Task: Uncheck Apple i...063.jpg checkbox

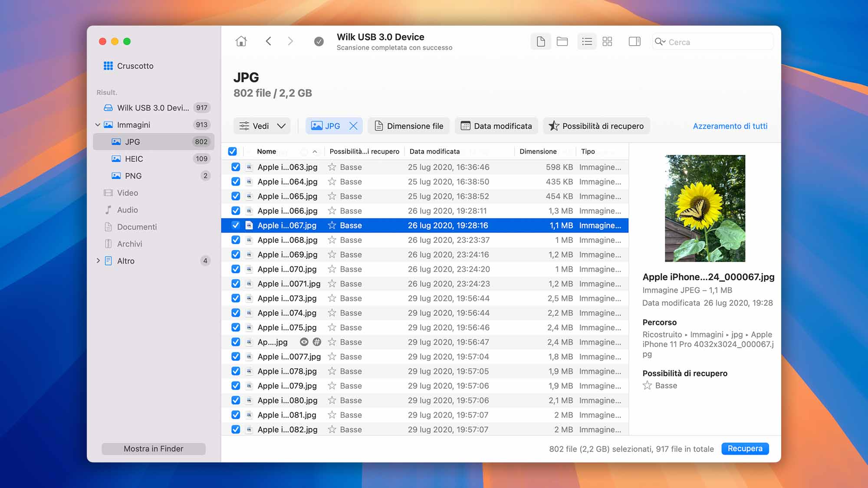Action: point(236,167)
